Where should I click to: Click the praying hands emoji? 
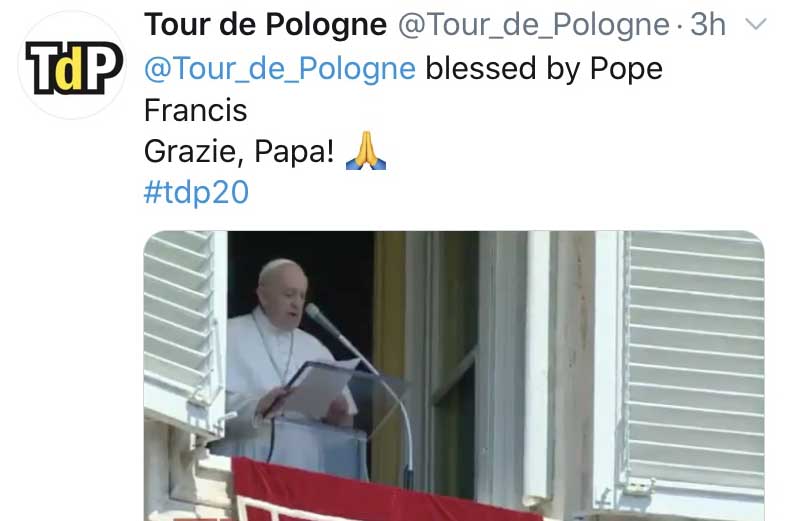point(366,151)
